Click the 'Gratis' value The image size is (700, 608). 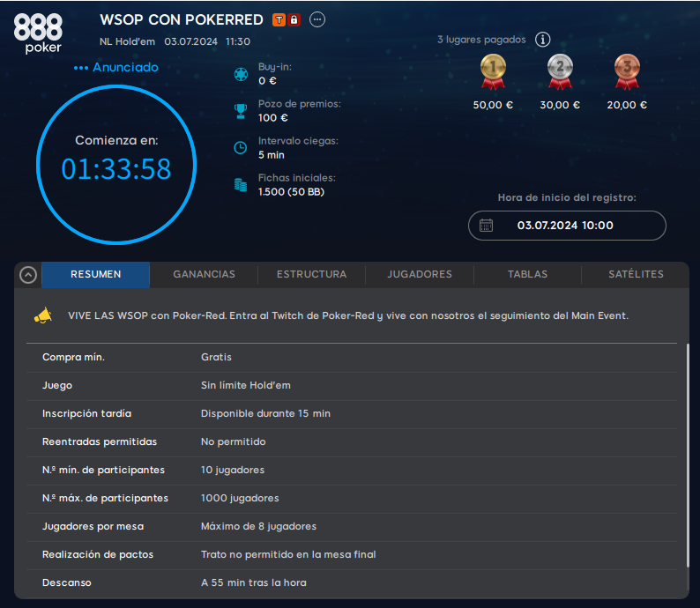pos(217,357)
